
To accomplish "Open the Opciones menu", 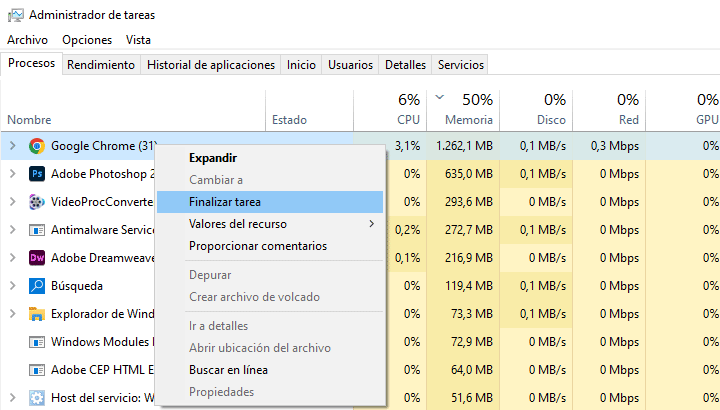I will [87, 40].
